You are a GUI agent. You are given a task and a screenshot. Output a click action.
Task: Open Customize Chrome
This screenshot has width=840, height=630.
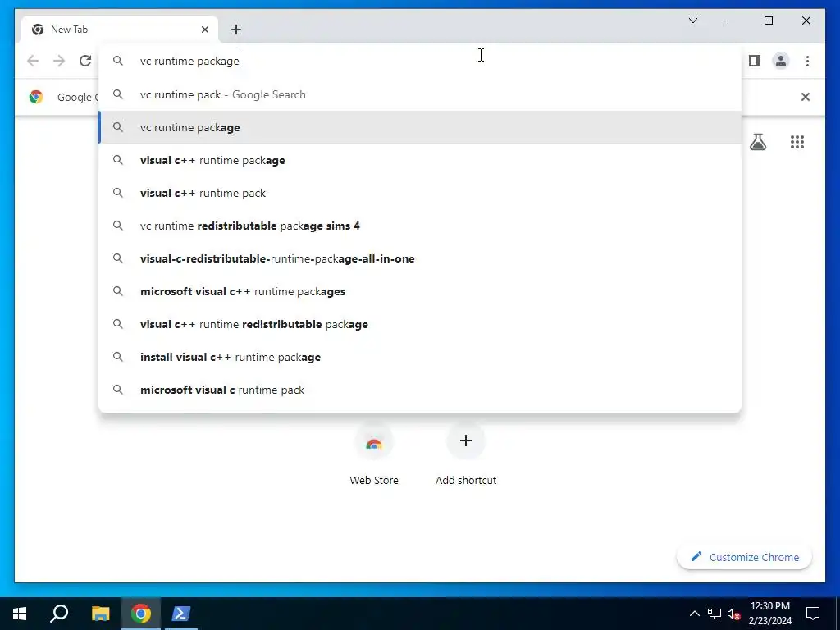(x=744, y=557)
